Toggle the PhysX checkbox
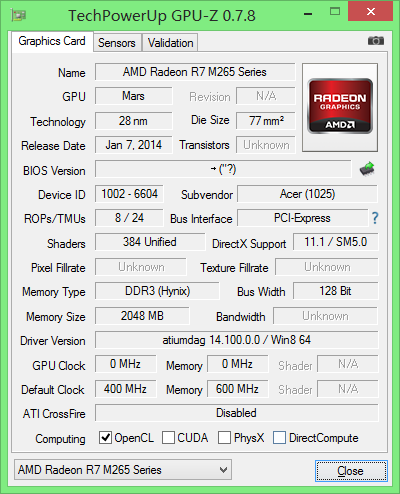The width and height of the screenshot is (400, 494). [x=224, y=437]
